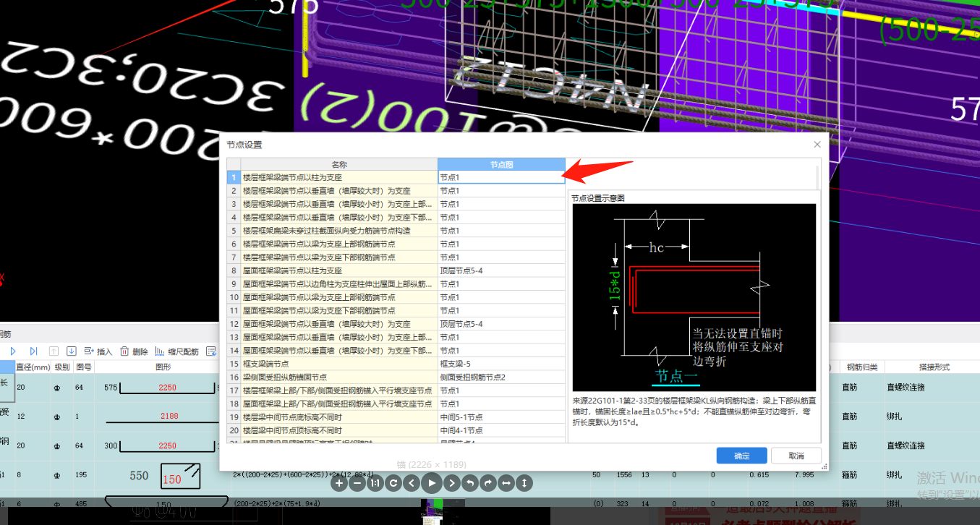This screenshot has width=980, height=525.
Task: Click the partly hidden toolbar icon after 缩尺配筋
Action: [212, 351]
